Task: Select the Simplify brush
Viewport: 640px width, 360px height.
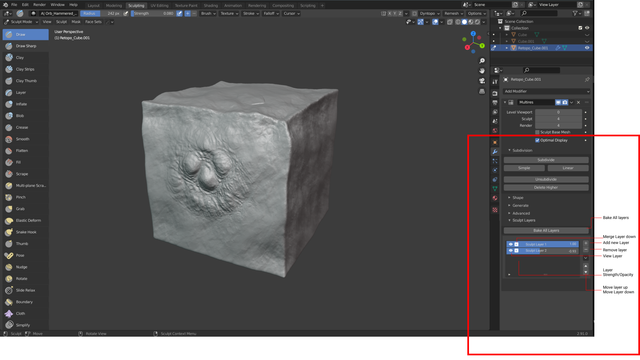Action: pos(25,325)
